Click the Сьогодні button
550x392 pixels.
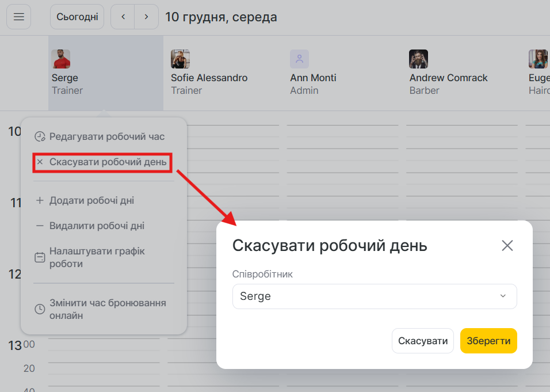(x=77, y=17)
